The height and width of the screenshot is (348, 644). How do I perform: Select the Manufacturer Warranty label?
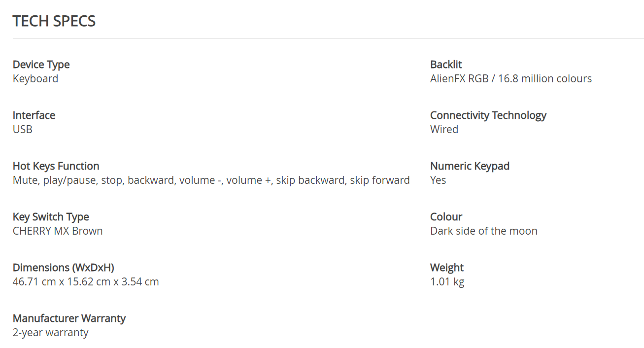69,318
